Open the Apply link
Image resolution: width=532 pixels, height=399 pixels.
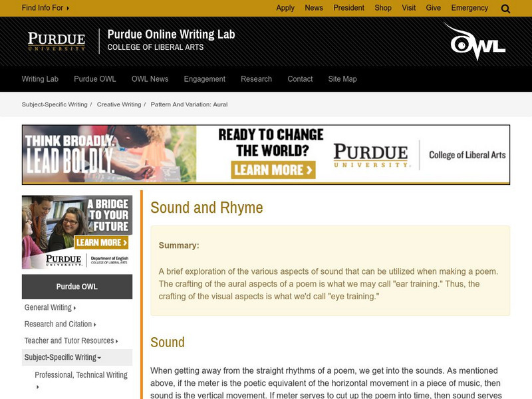click(285, 8)
